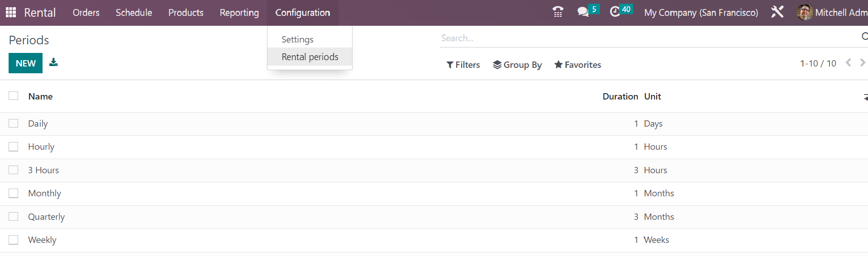Open the Monthly period record

(x=44, y=193)
